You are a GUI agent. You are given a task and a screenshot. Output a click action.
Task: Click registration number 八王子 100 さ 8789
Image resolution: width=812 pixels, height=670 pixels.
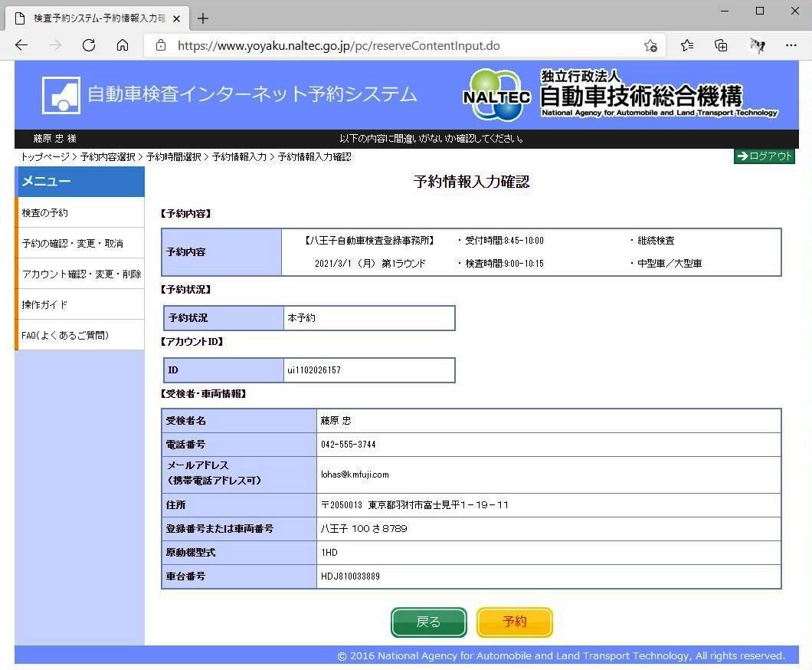click(364, 528)
